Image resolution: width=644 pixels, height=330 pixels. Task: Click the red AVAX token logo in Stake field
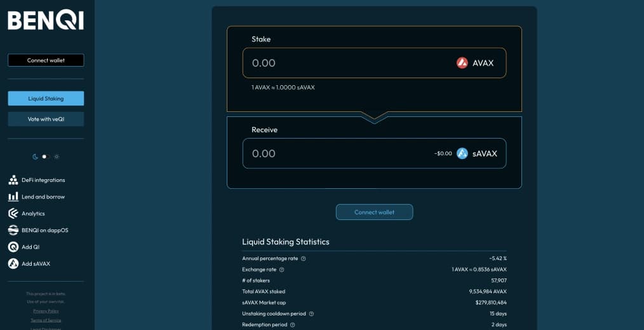pos(462,63)
